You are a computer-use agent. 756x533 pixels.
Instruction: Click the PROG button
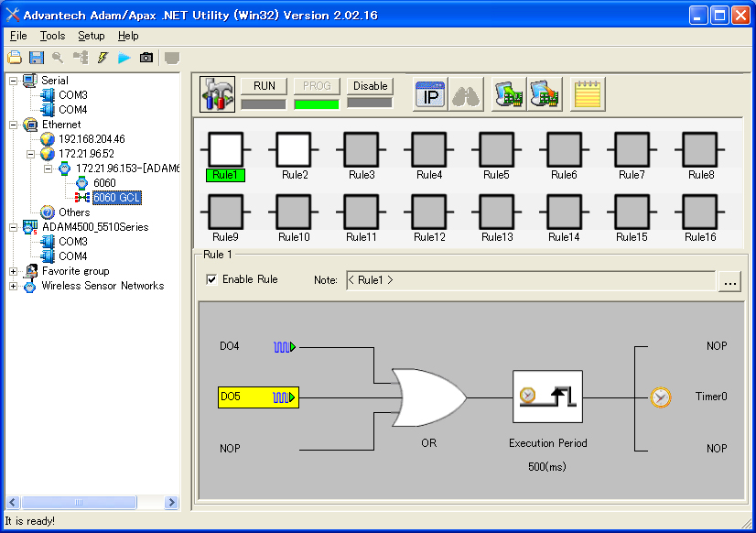pyautogui.click(x=317, y=86)
